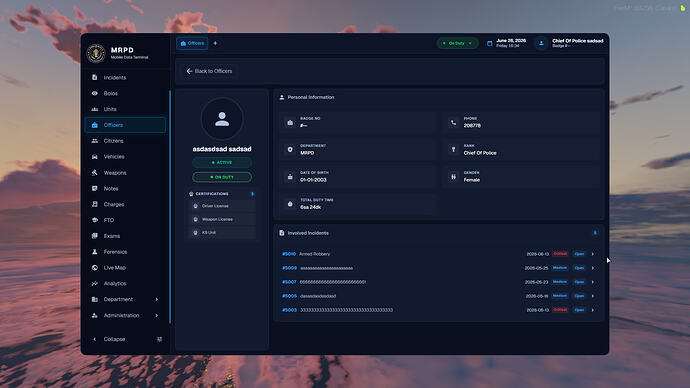Toggle the ACTIVE status badge
690x388 pixels.
pos(222,162)
